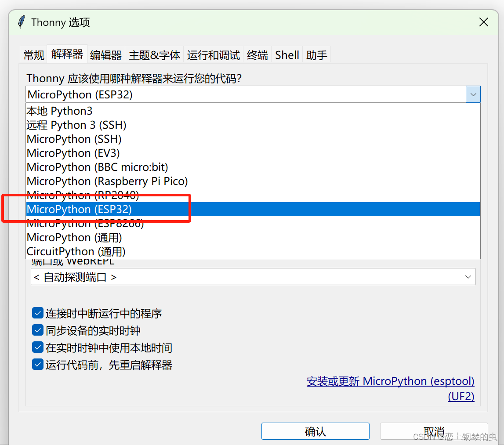504x445 pixels.
Task: Select the 终端 tab
Action: [257, 55]
